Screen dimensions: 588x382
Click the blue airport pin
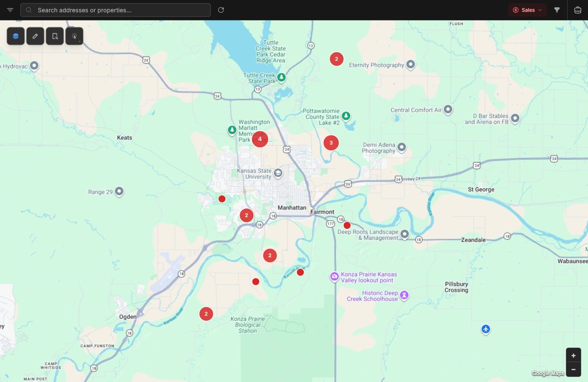coord(486,329)
